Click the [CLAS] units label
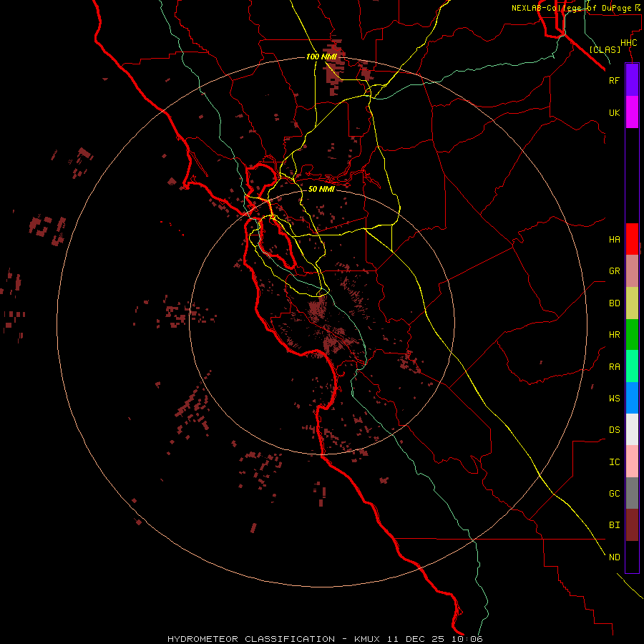The width and height of the screenshot is (644, 644). (x=605, y=49)
